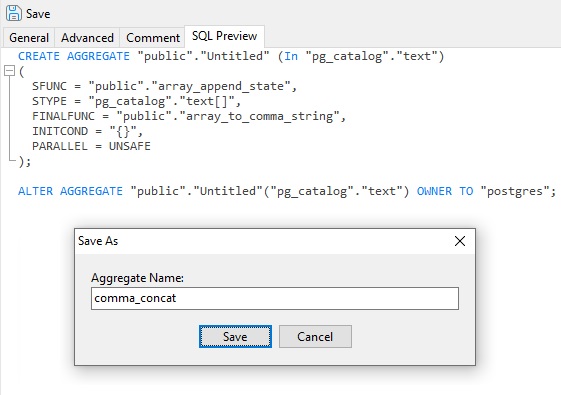The width and height of the screenshot is (561, 395).
Task: Select the SQL Preview tab
Action: point(224,36)
